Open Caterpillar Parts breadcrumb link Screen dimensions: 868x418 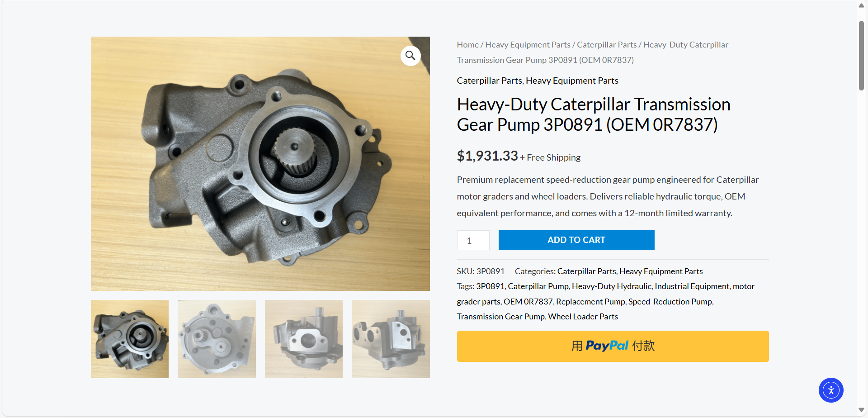tap(607, 45)
